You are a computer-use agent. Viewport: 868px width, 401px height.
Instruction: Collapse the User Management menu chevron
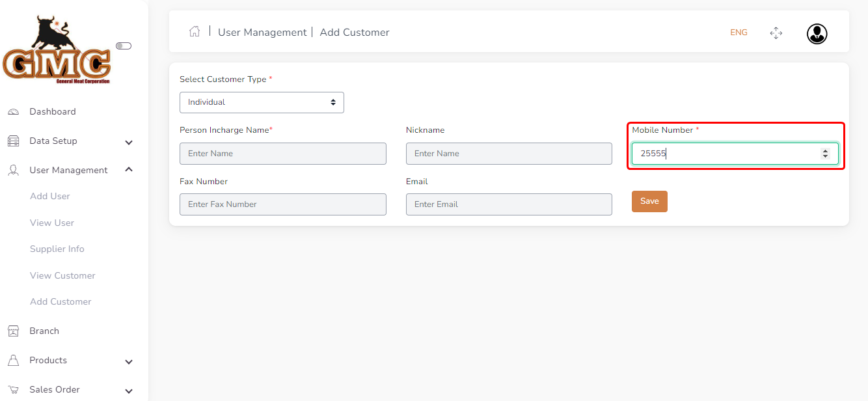tap(129, 170)
